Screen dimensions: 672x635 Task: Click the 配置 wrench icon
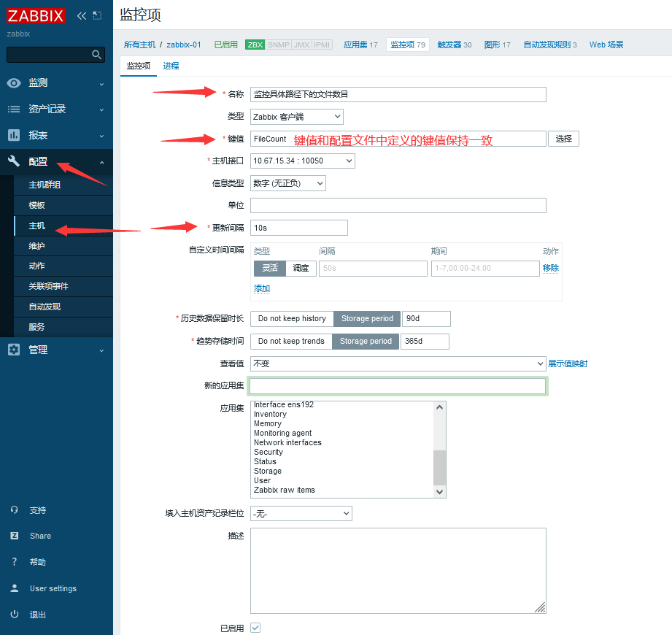[x=14, y=161]
